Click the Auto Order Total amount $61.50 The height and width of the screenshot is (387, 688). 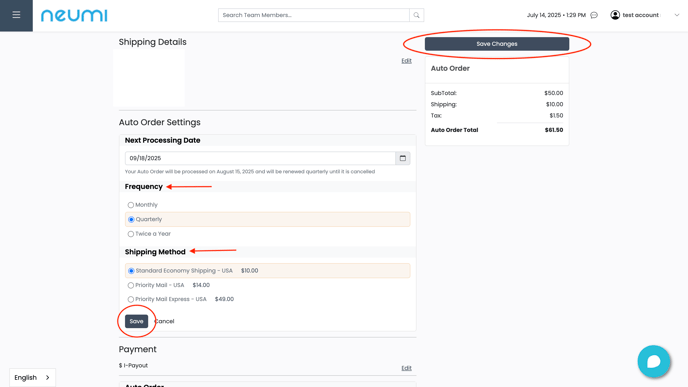pyautogui.click(x=554, y=130)
